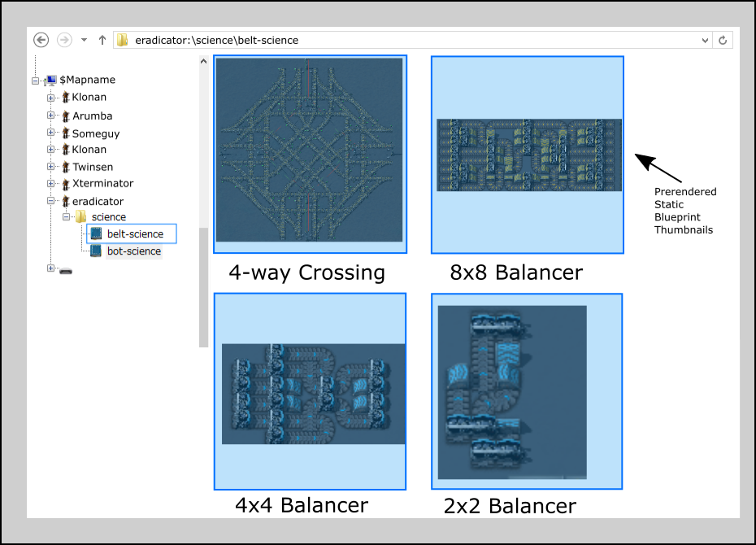Select the $Mapname tree entry
Viewport: 756px width, 545px height.
pyautogui.click(x=87, y=80)
